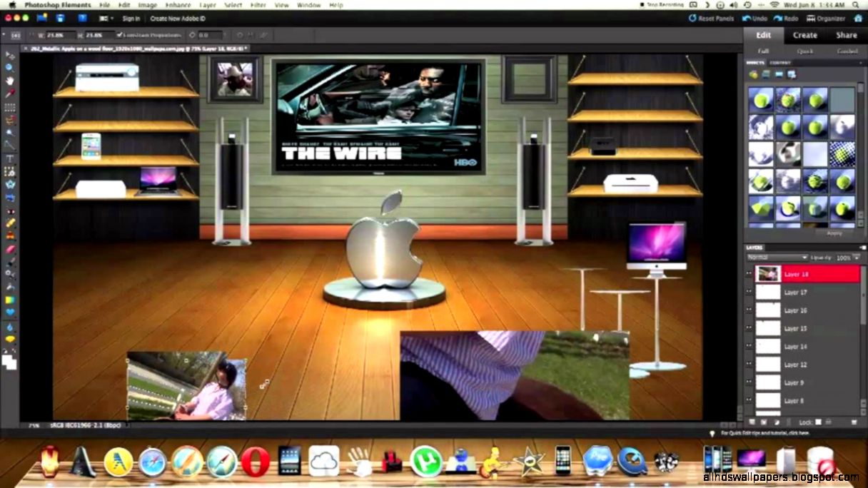This screenshot has height=488, width=868.
Task: Click the foreground/background color swatch
Action: 9,362
